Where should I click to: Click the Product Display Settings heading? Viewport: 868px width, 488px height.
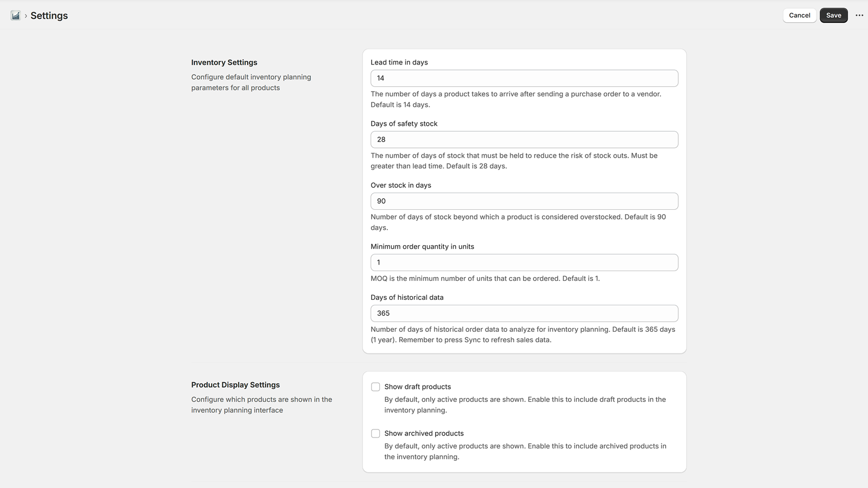tap(235, 385)
